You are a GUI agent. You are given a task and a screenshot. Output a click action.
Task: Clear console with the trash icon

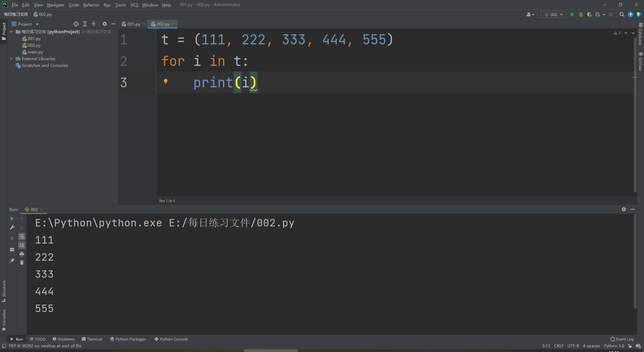(22, 263)
